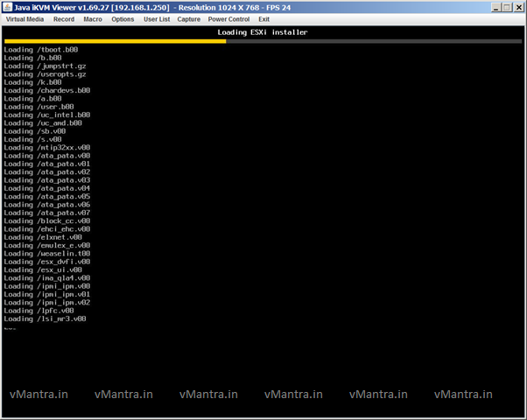The height and width of the screenshot is (420, 527).
Task: Click the line 'Loading /useropts.gz'
Action: (x=45, y=74)
